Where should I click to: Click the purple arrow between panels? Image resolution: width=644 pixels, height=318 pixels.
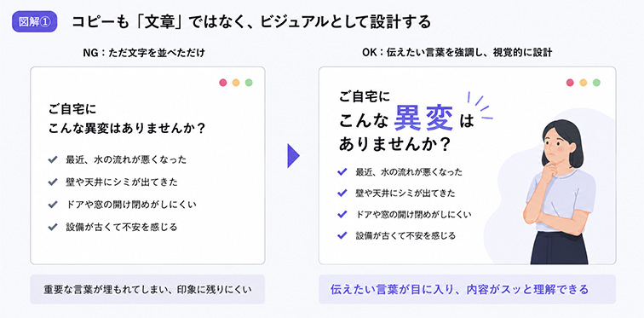coord(293,156)
